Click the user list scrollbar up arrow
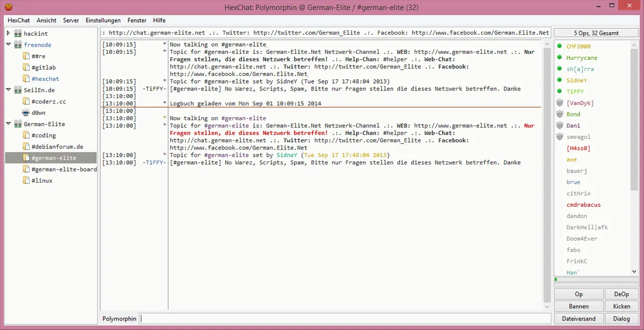Image resolution: width=644 pixels, height=330 pixels. pyautogui.click(x=634, y=45)
